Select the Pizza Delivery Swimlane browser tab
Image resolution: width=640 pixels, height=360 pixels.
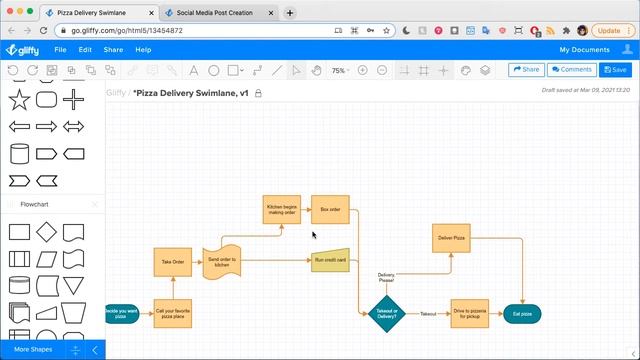[x=91, y=13]
